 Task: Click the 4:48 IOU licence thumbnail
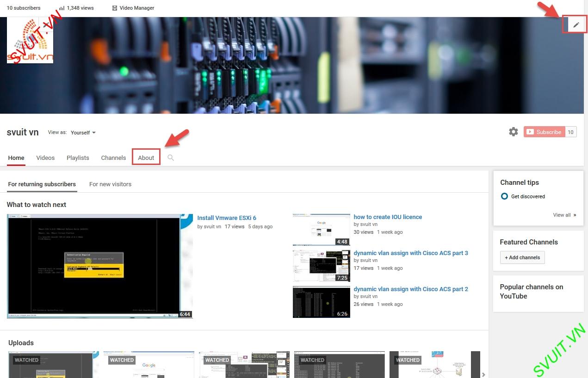click(x=322, y=229)
